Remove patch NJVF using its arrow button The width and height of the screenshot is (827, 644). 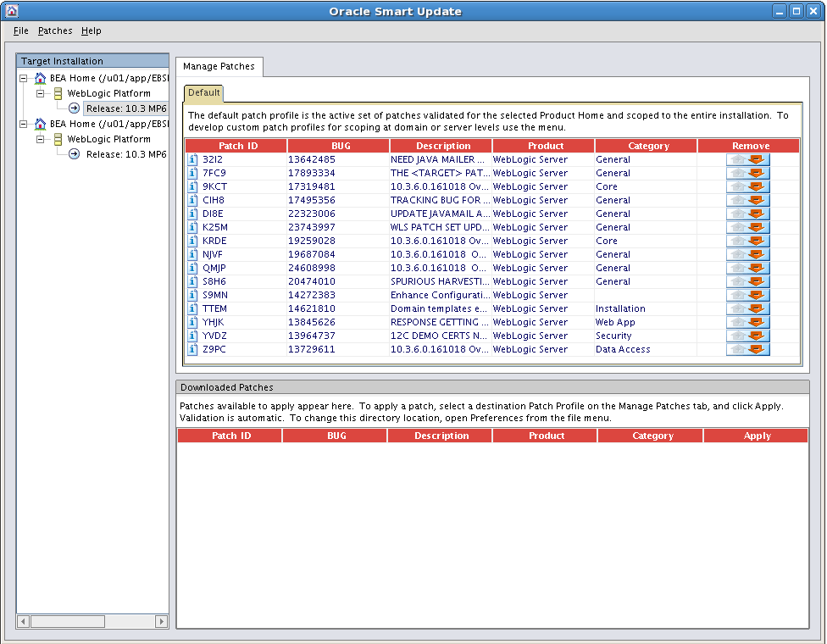pyautogui.click(x=748, y=254)
